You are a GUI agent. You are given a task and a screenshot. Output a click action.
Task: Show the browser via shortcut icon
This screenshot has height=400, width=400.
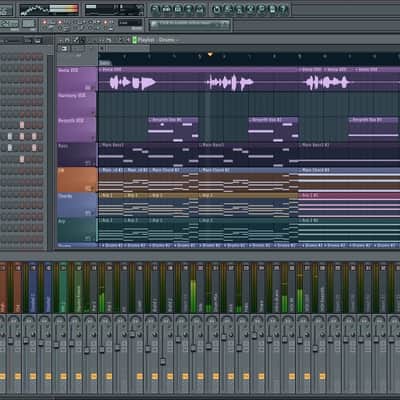click(189, 9)
